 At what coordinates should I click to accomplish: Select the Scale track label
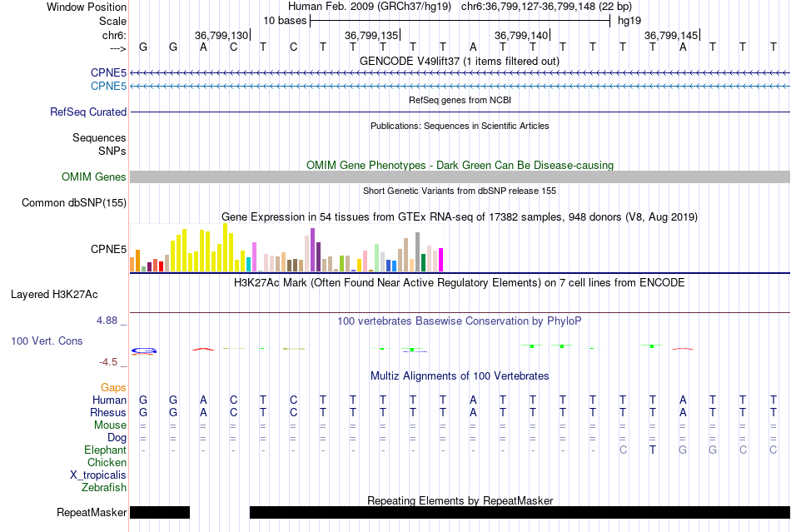coord(112,21)
